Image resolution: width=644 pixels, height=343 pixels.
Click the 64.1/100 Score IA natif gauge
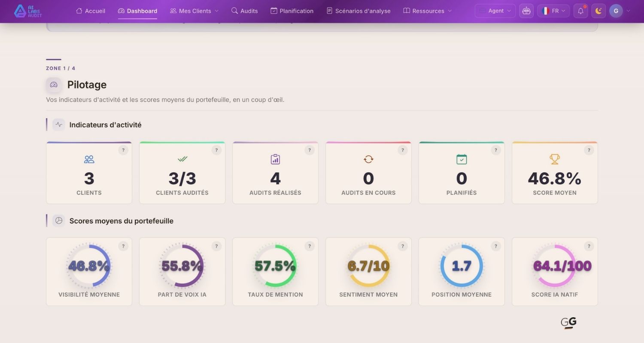click(x=555, y=266)
